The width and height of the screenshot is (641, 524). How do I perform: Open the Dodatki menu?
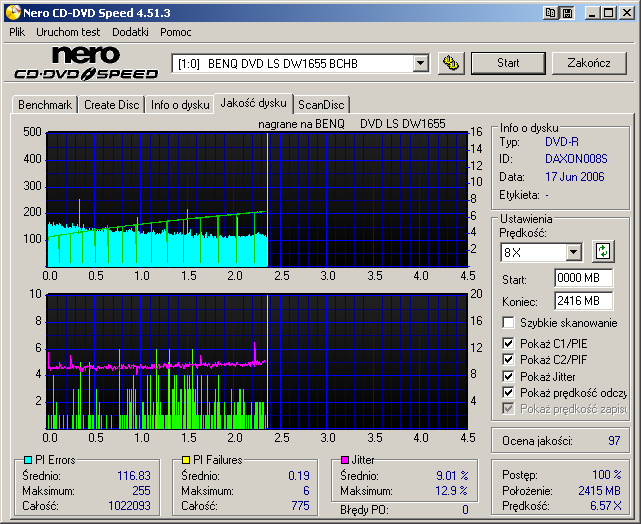(130, 32)
